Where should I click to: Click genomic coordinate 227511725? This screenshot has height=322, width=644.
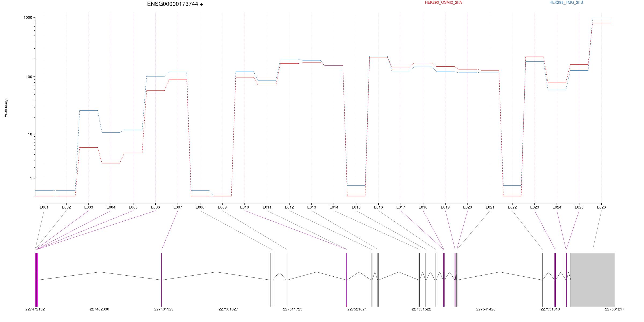pyautogui.click(x=293, y=309)
